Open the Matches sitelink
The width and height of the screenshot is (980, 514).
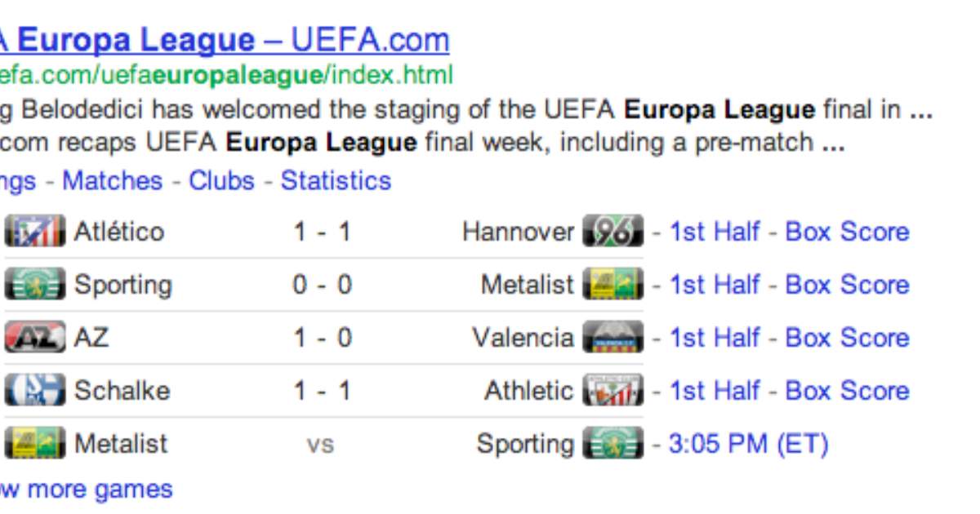[x=112, y=180]
